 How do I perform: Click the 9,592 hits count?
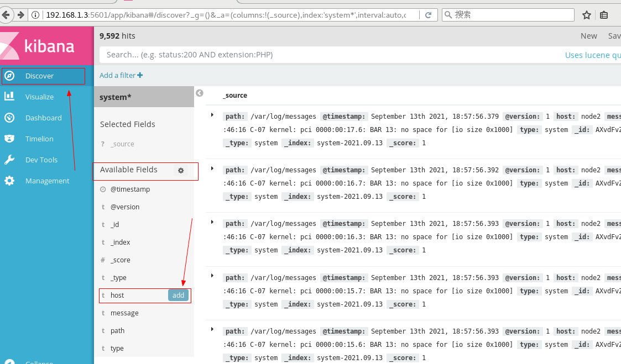point(117,36)
